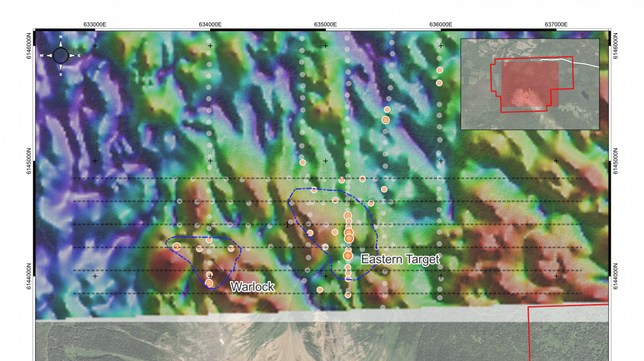Click the left-side 6145000N northing label

28,161
